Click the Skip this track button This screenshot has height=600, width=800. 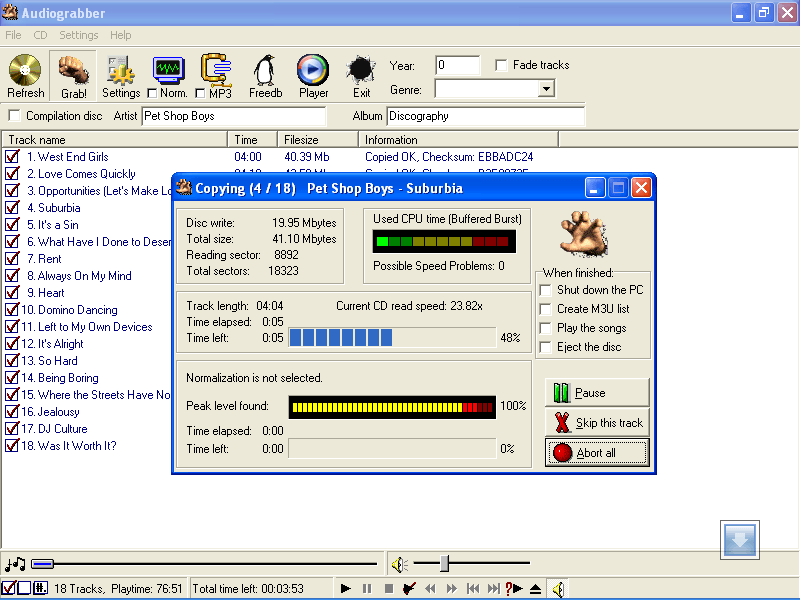pyautogui.click(x=597, y=423)
